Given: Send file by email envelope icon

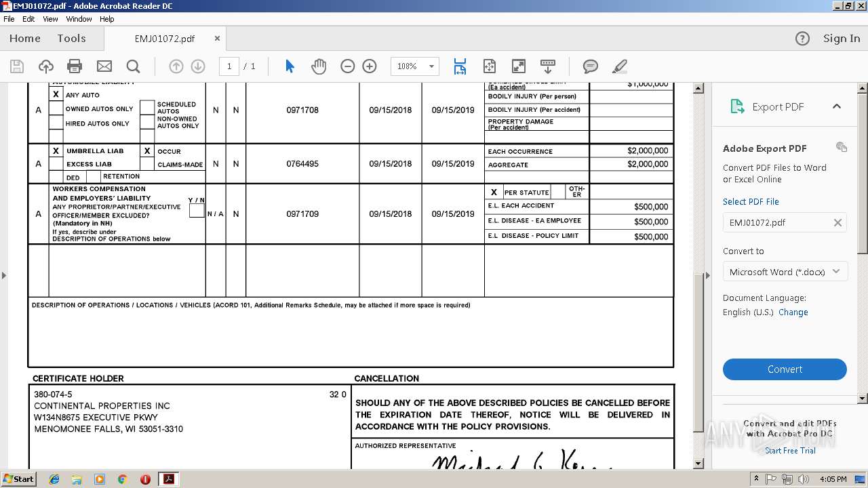Looking at the screenshot, I should tap(104, 66).
